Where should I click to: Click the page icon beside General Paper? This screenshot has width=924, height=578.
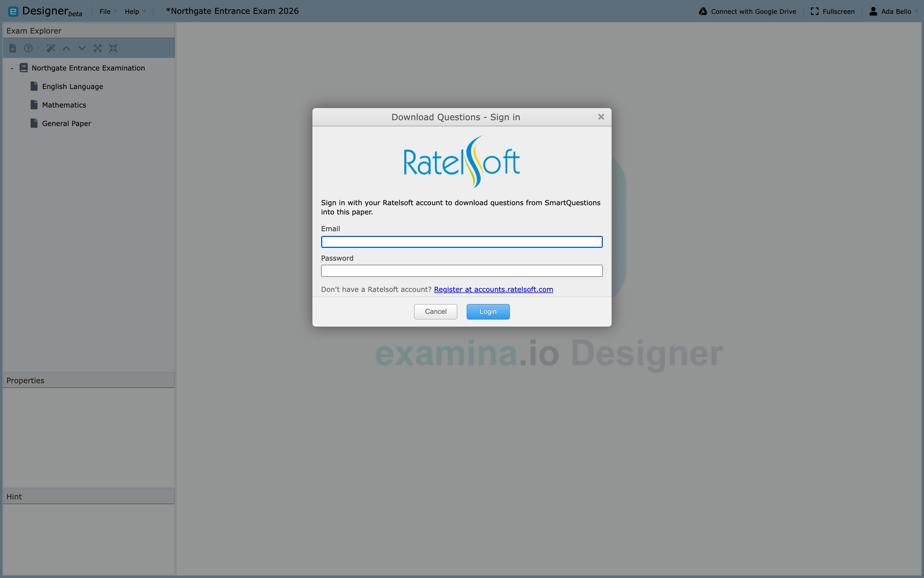click(34, 123)
